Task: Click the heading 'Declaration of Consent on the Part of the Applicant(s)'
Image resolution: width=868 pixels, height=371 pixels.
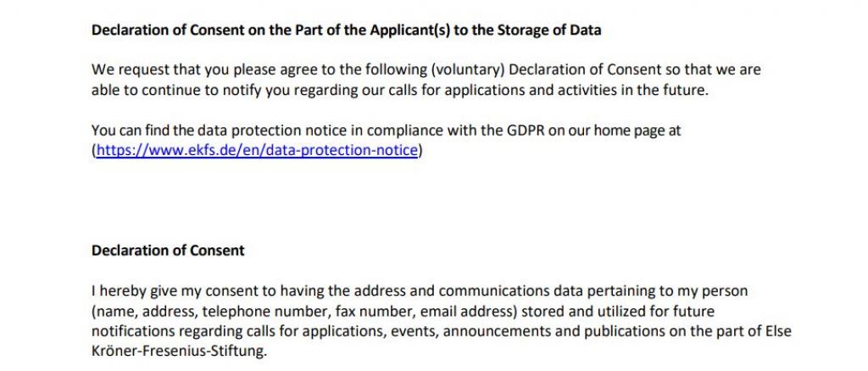Action: [271, 30]
